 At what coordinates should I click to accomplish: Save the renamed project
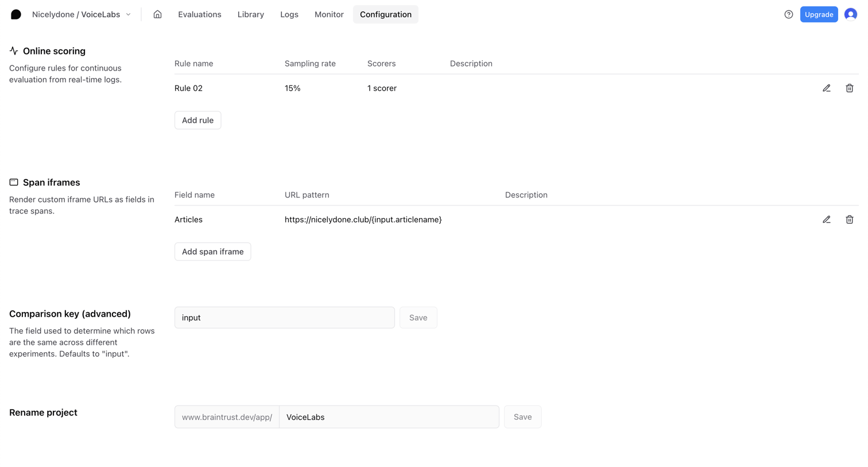[x=522, y=417]
